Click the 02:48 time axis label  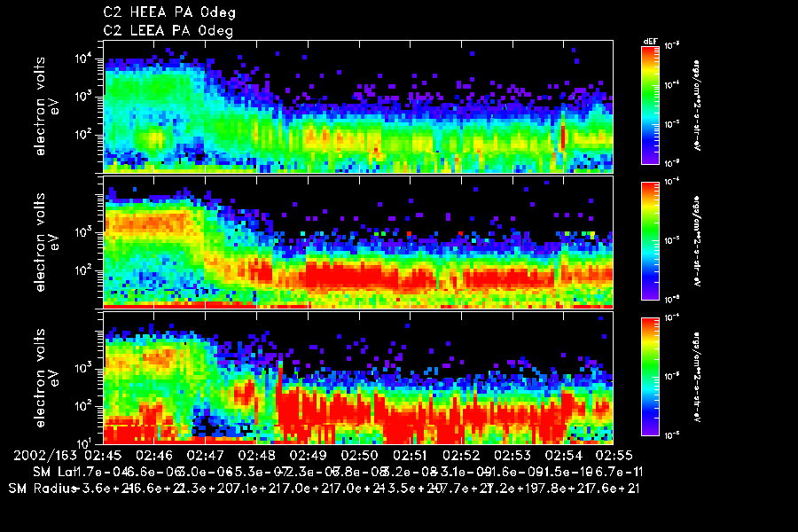click(256, 455)
